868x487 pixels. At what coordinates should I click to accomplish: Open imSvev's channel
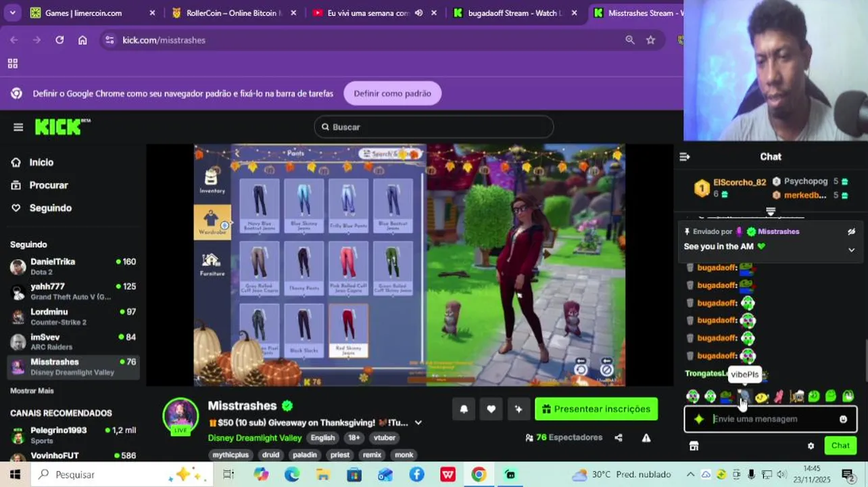tap(73, 342)
